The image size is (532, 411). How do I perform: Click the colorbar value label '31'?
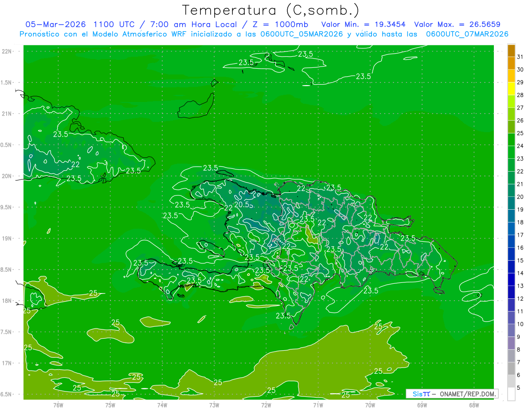[520, 57]
